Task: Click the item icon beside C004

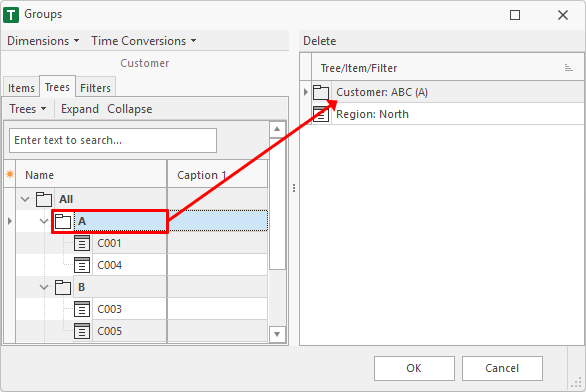Action: pyautogui.click(x=82, y=265)
